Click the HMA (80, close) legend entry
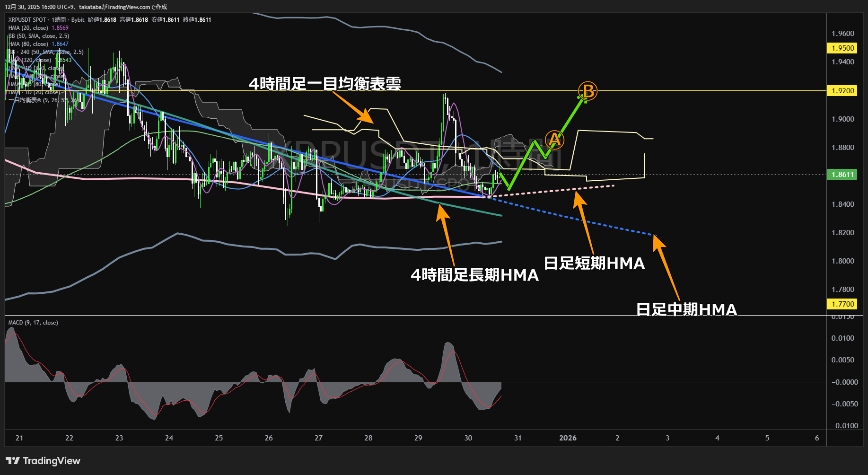 tap(28, 44)
